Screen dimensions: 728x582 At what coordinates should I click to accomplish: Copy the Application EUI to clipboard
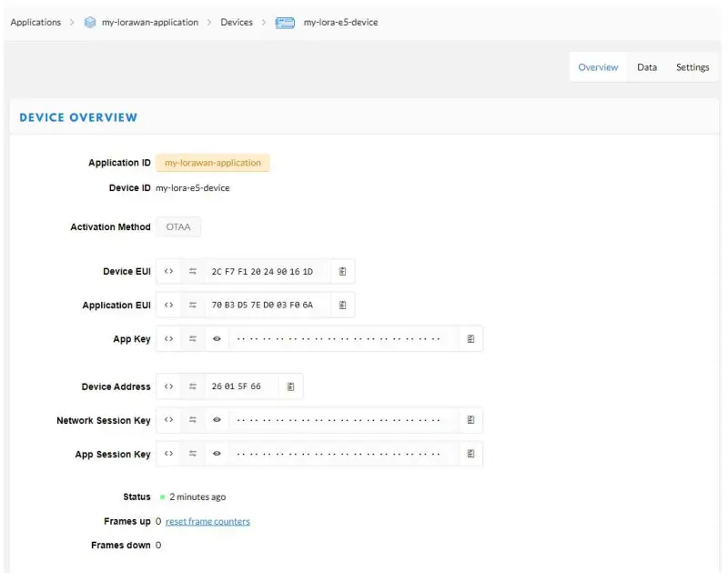point(343,306)
